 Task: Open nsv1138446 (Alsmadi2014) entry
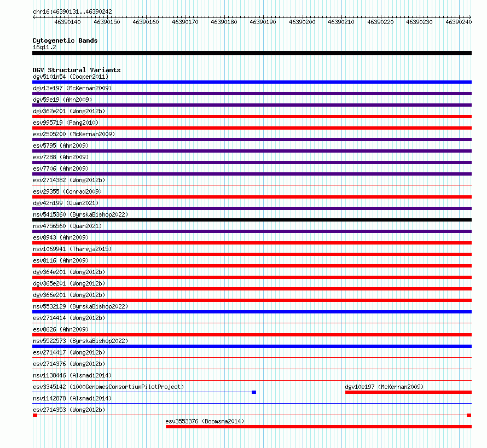click(x=72, y=375)
